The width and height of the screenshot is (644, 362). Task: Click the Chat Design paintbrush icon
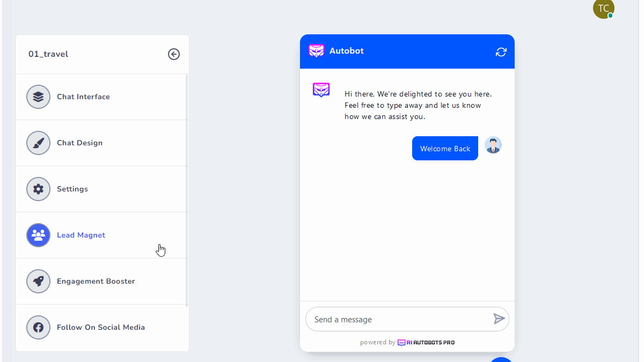(38, 143)
